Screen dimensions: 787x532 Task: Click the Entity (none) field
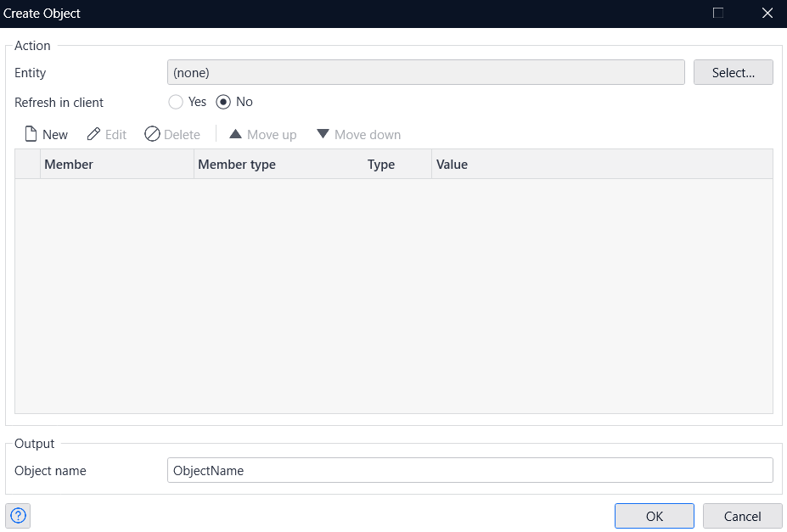point(425,73)
